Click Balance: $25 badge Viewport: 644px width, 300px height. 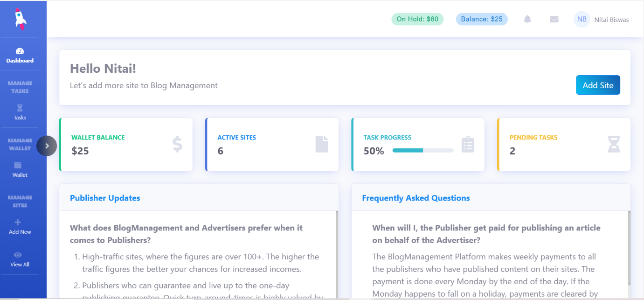(482, 19)
